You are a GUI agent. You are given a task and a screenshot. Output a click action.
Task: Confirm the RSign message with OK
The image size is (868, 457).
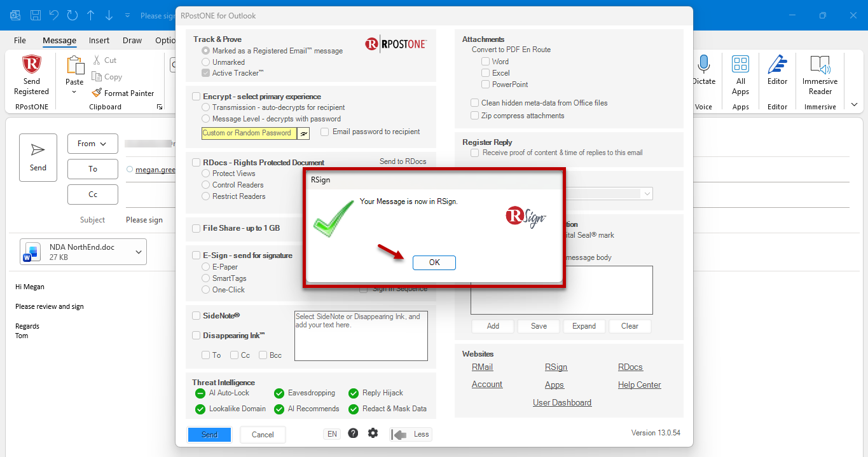(434, 263)
